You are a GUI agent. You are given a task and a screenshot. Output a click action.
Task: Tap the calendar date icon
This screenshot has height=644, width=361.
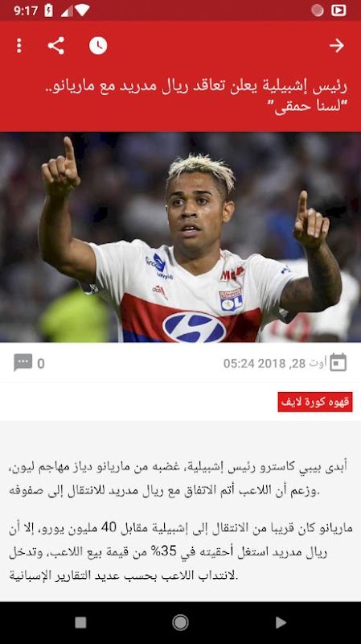[x=338, y=362]
